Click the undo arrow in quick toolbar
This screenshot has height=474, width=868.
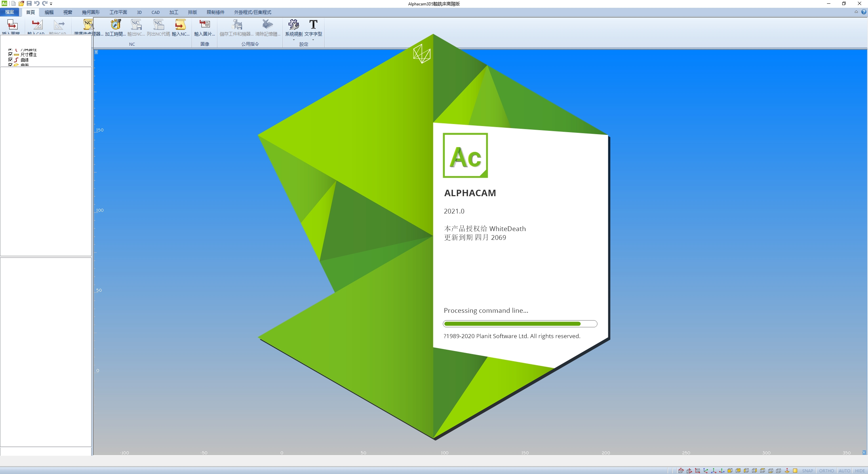coord(37,3)
